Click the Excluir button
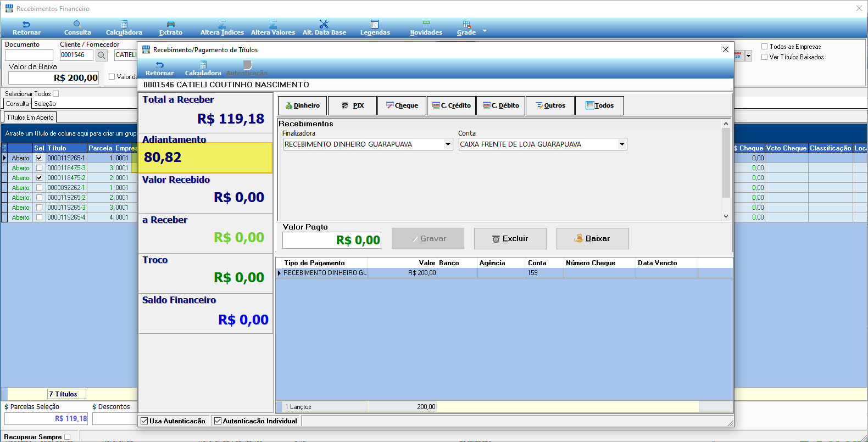This screenshot has width=868, height=442. tap(510, 239)
